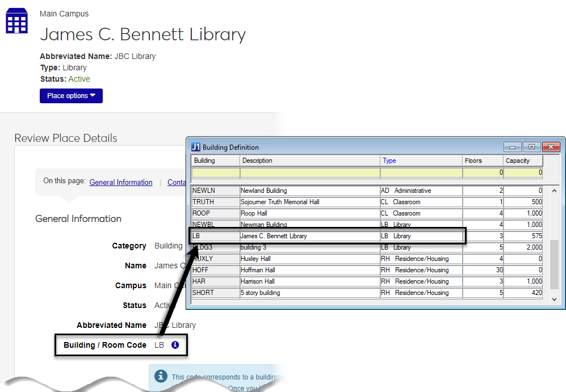Select the 'building 3' description cell
The image size is (566, 392).
coord(310,247)
